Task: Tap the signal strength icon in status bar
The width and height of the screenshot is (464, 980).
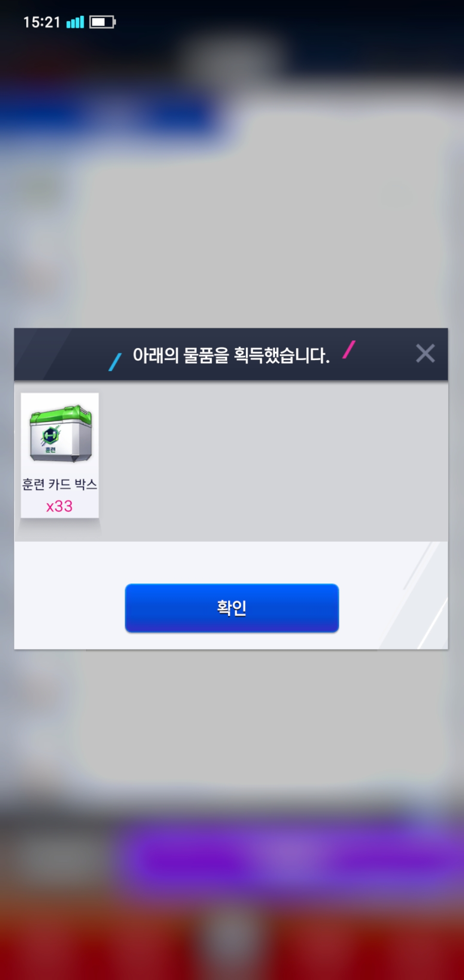Action: [x=75, y=22]
